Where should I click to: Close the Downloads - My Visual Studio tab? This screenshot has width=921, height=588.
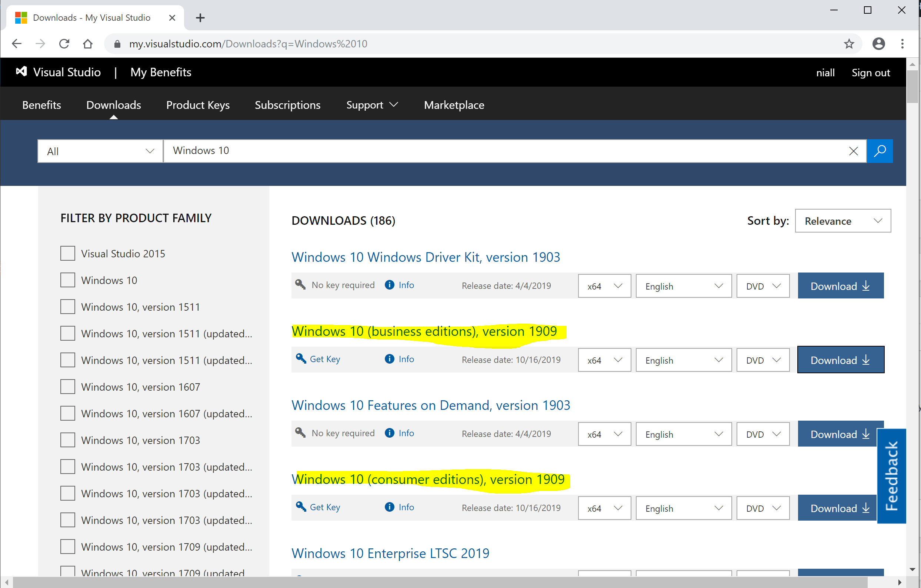(172, 17)
